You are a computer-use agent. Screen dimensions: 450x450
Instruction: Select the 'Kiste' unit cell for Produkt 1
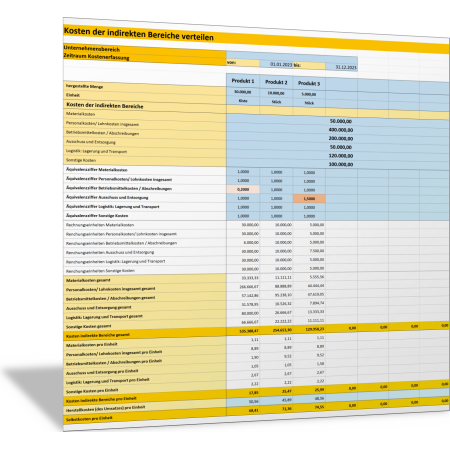[x=243, y=100]
